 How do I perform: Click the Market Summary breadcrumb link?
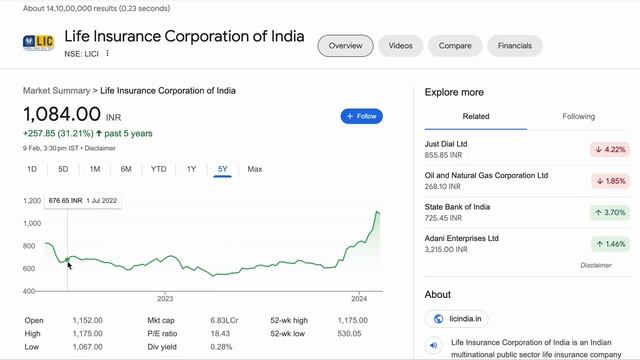tap(56, 91)
